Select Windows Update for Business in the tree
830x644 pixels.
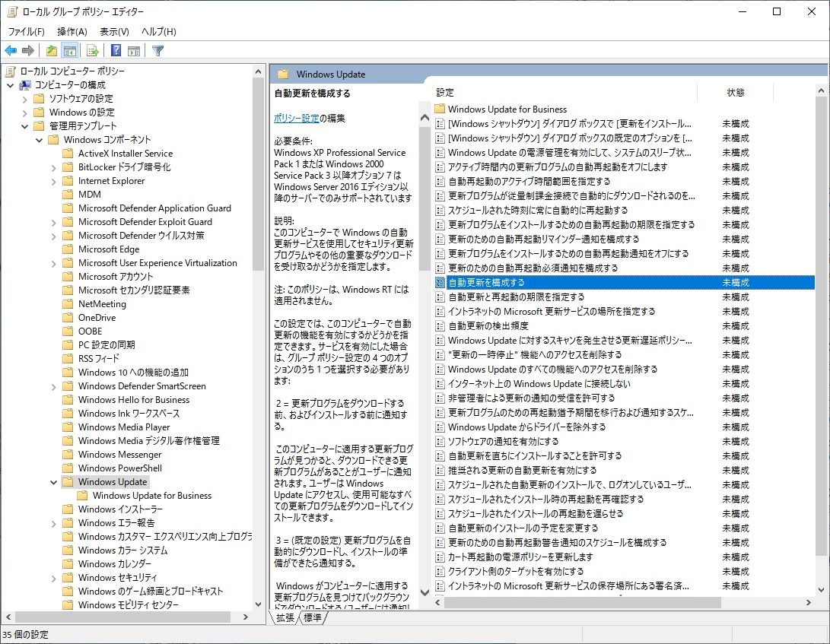[x=152, y=496]
